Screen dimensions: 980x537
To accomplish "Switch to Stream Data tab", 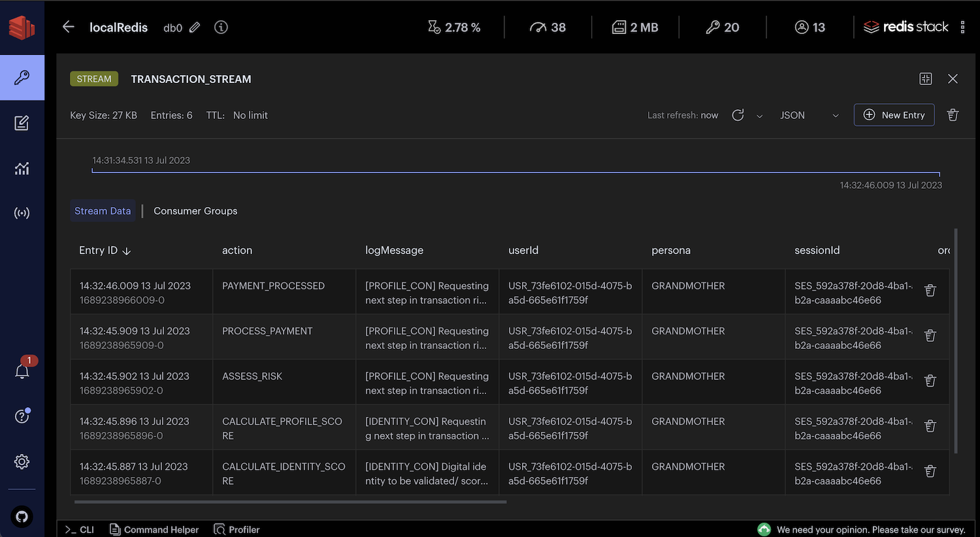I will (x=103, y=211).
